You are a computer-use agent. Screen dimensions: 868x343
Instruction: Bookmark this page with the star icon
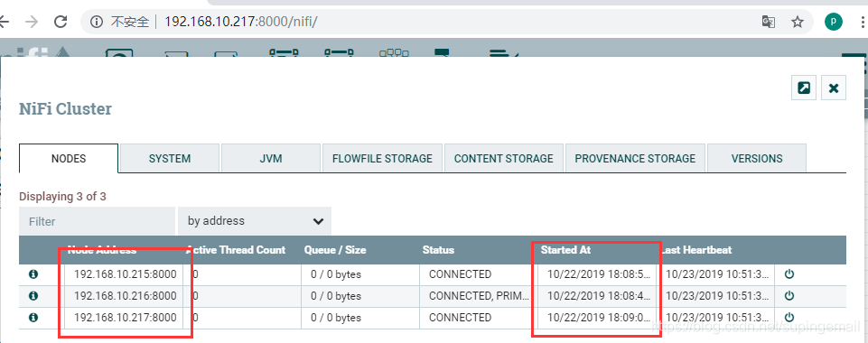click(x=798, y=22)
